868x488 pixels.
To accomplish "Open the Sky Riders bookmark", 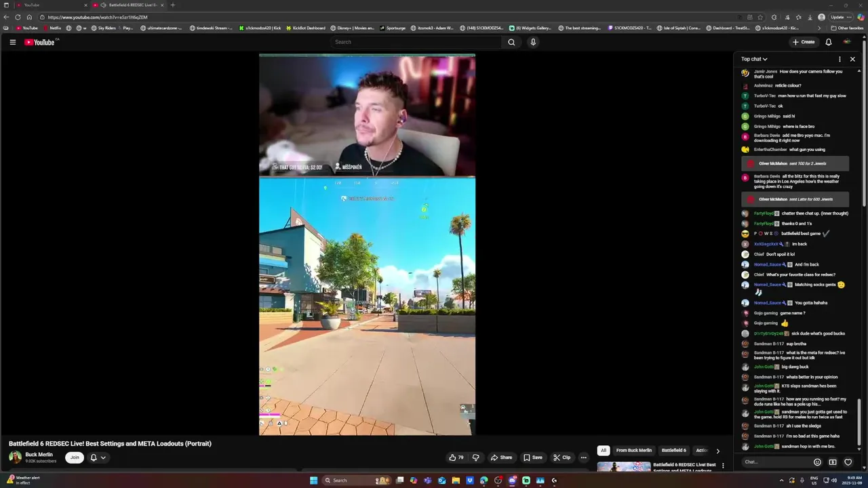I will click(104, 28).
